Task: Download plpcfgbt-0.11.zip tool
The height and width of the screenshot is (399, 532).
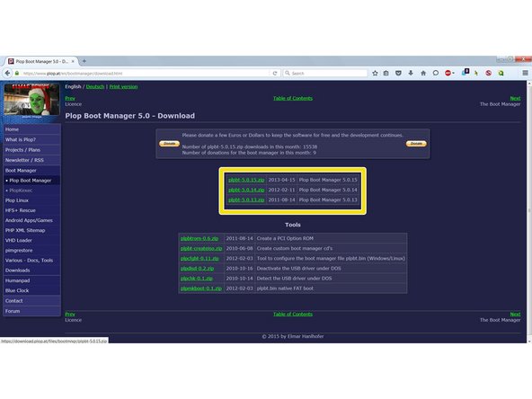Action: pos(199,258)
